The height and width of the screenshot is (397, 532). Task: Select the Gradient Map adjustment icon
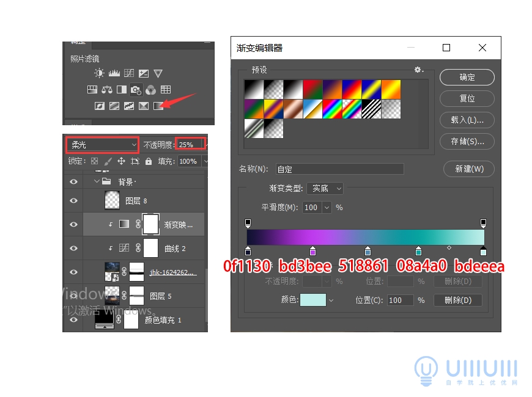[157, 106]
